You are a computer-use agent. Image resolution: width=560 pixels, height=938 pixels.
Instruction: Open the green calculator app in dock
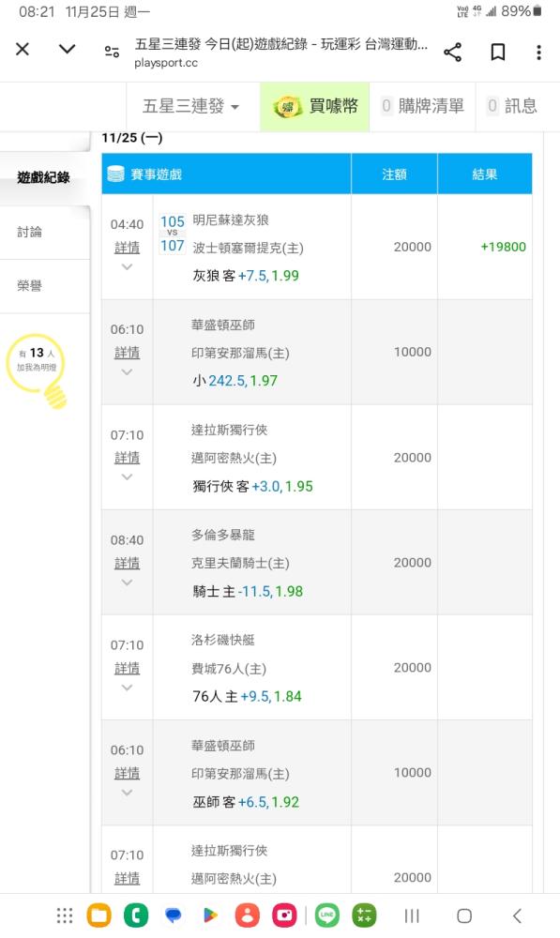click(x=364, y=915)
